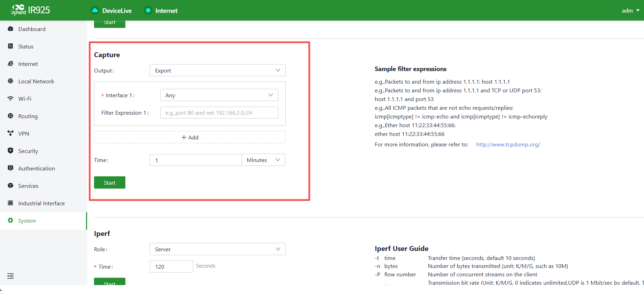
Task: Click DeviceLive label in header
Action: (x=117, y=11)
